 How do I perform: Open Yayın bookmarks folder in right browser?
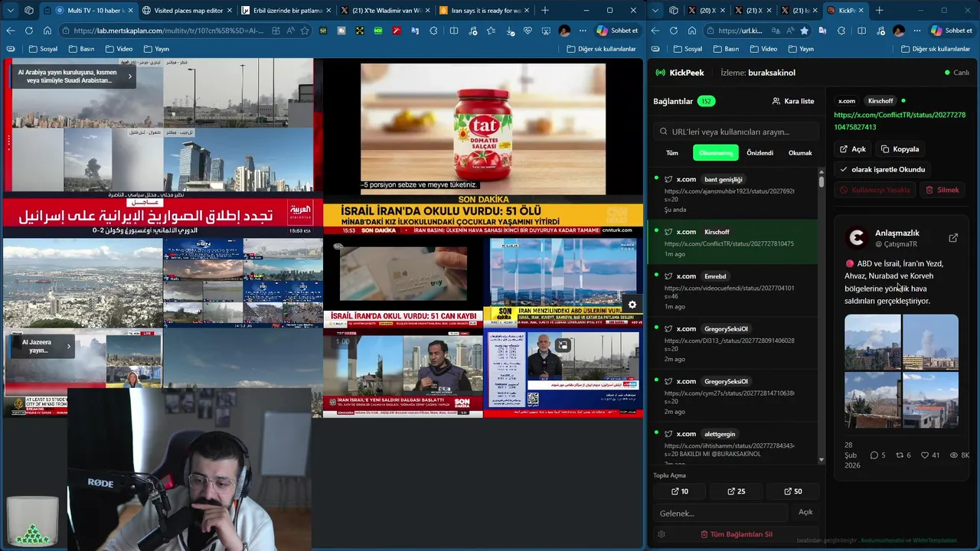click(801, 49)
